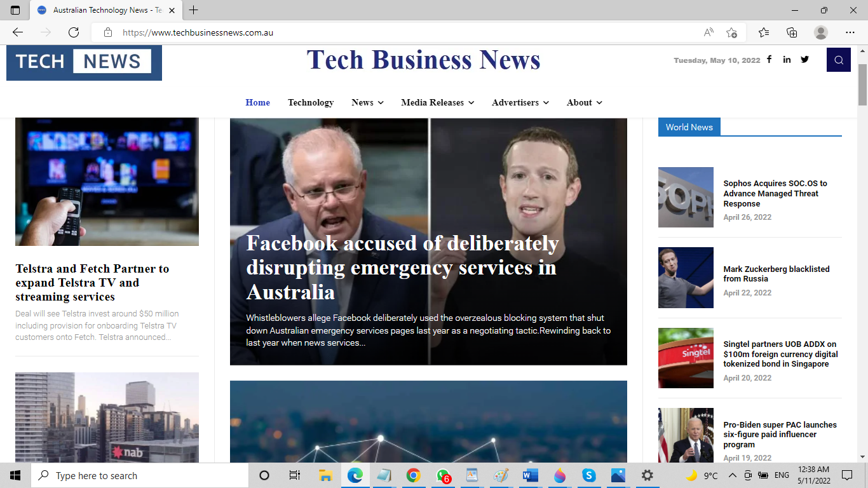The height and width of the screenshot is (488, 868).
Task: Switch to the World News tab
Action: (689, 127)
